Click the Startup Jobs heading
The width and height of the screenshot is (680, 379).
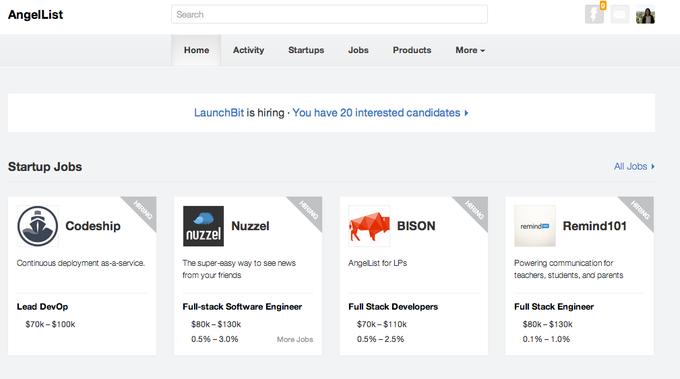45,167
